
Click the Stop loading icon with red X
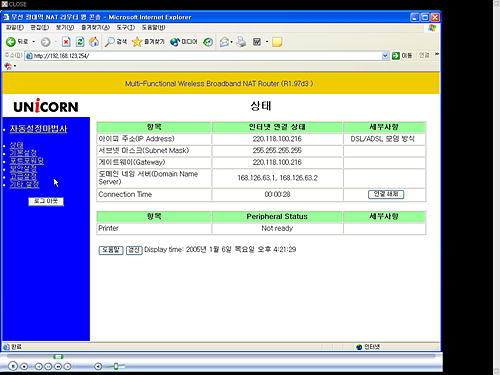[x=66, y=42]
